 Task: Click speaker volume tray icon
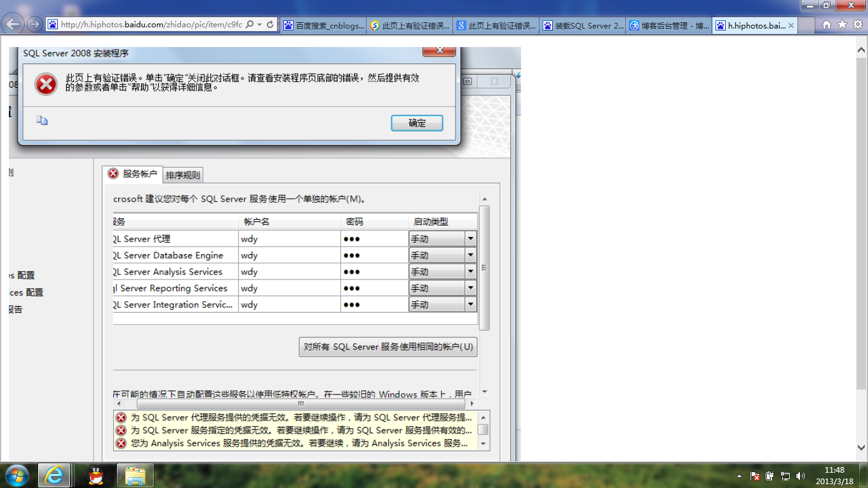point(800,476)
